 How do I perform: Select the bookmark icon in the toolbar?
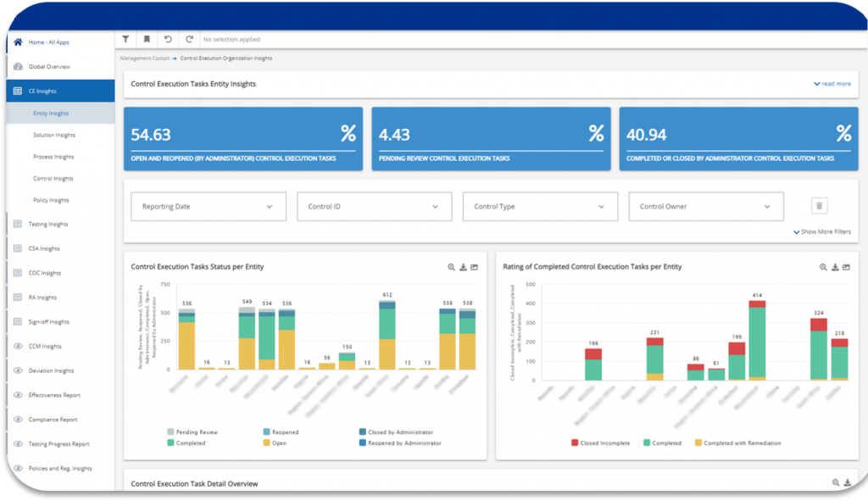147,38
